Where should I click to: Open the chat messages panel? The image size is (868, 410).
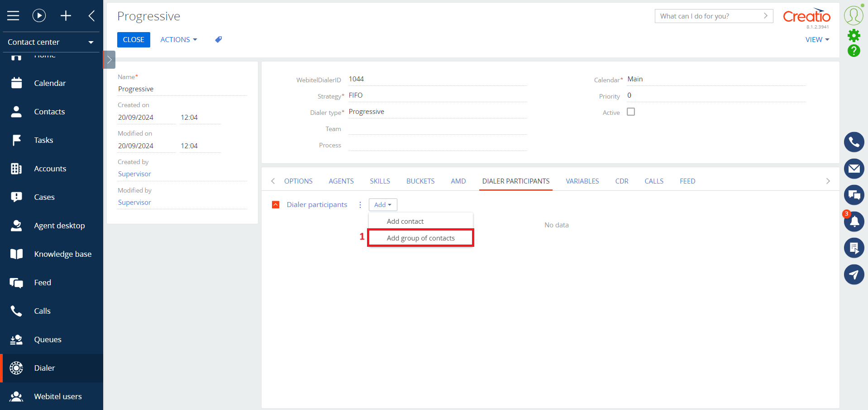click(x=854, y=195)
